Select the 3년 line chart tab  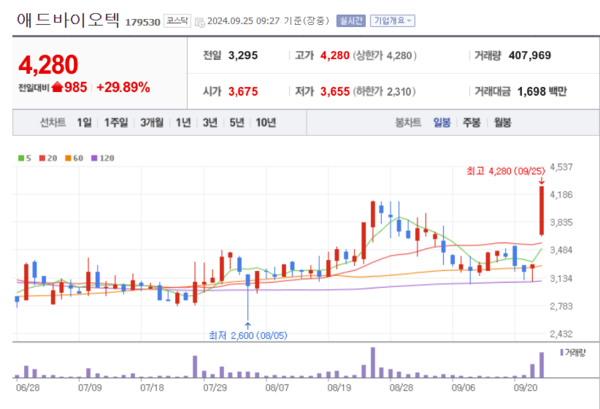click(210, 122)
